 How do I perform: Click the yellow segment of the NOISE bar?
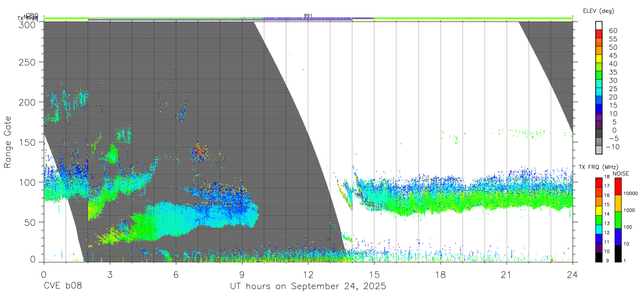(618, 203)
